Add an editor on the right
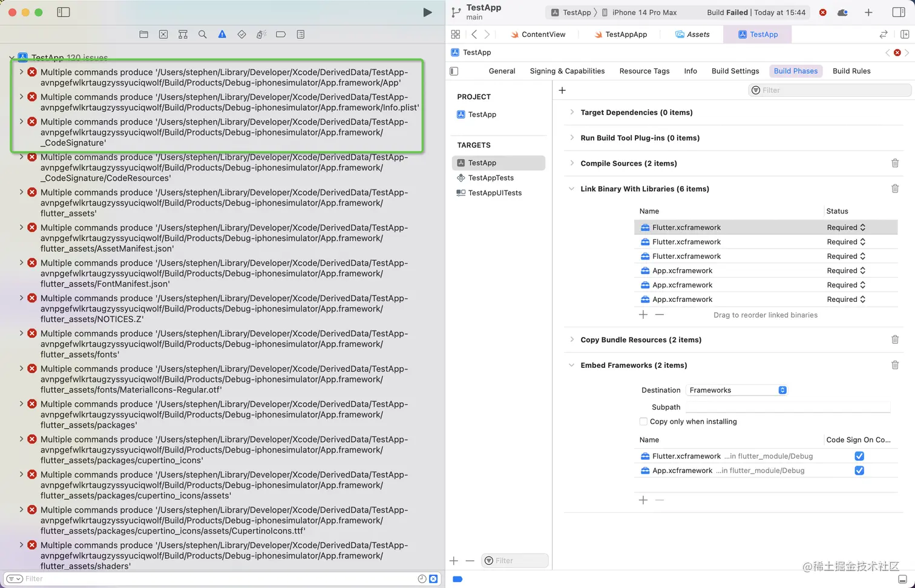Image resolution: width=915 pixels, height=588 pixels. tap(905, 34)
